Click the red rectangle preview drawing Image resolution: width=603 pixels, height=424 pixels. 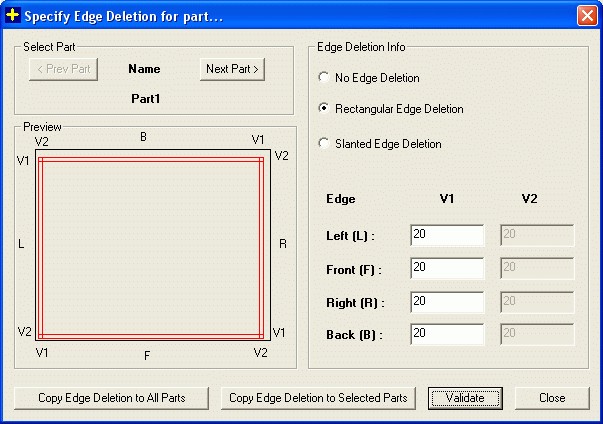(x=151, y=248)
